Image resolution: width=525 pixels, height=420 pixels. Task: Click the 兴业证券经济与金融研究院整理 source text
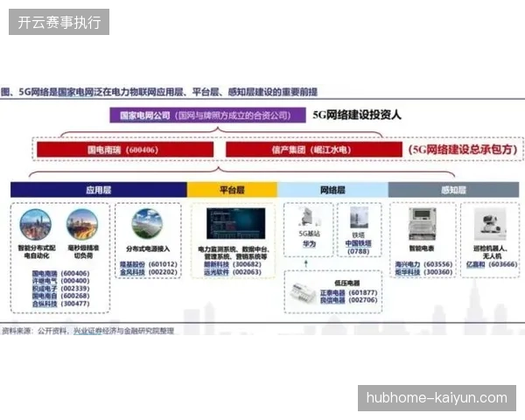123,331
